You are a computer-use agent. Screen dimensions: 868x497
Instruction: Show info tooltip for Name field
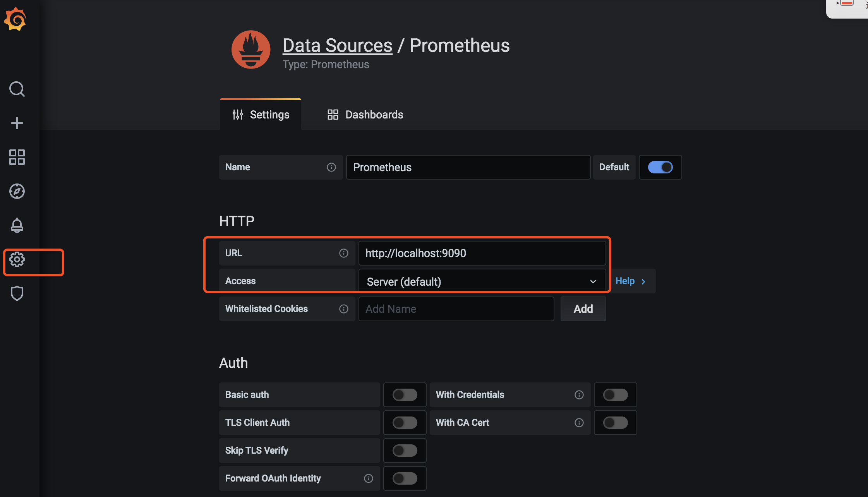point(331,167)
